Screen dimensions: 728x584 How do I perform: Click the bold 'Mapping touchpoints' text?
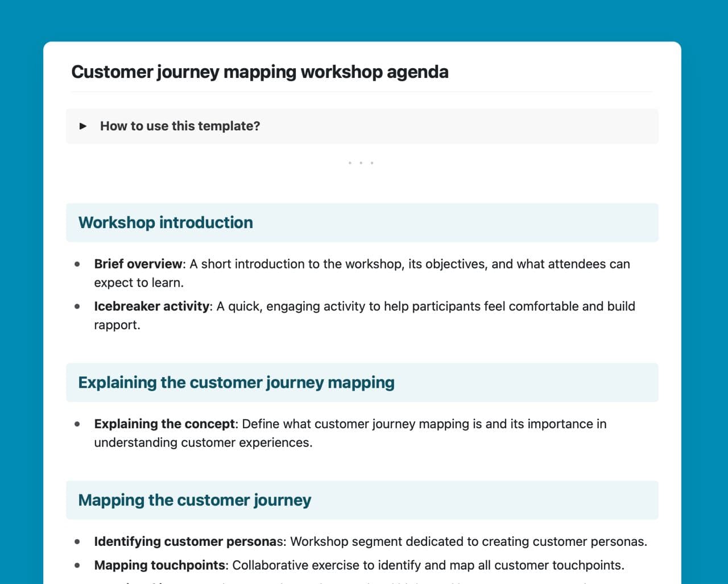tap(159, 565)
